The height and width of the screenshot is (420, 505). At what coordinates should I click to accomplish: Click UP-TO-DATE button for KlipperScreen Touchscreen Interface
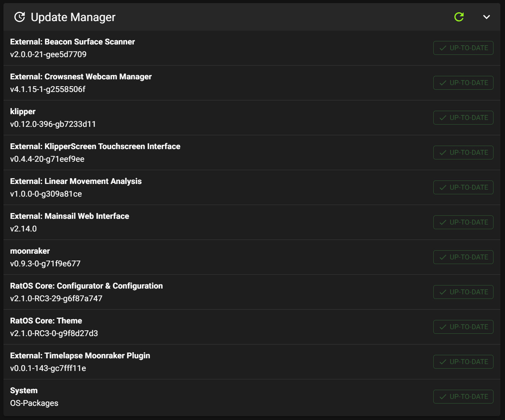[x=463, y=153]
